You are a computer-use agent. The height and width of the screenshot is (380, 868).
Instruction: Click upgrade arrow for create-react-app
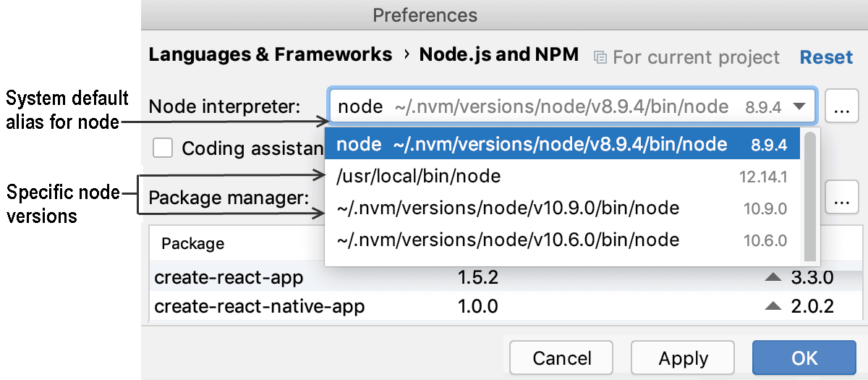[x=773, y=277]
